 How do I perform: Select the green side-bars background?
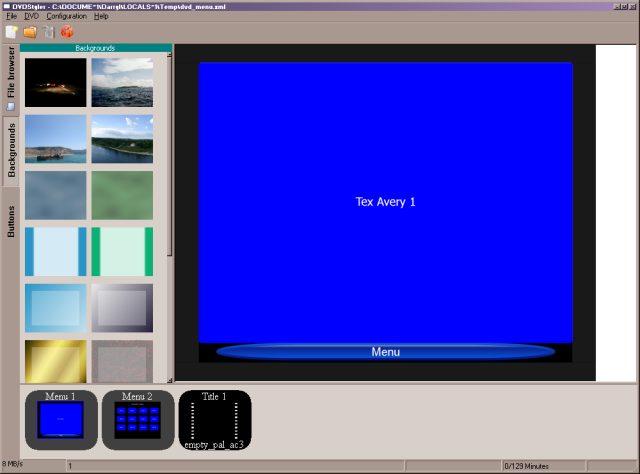coord(122,251)
